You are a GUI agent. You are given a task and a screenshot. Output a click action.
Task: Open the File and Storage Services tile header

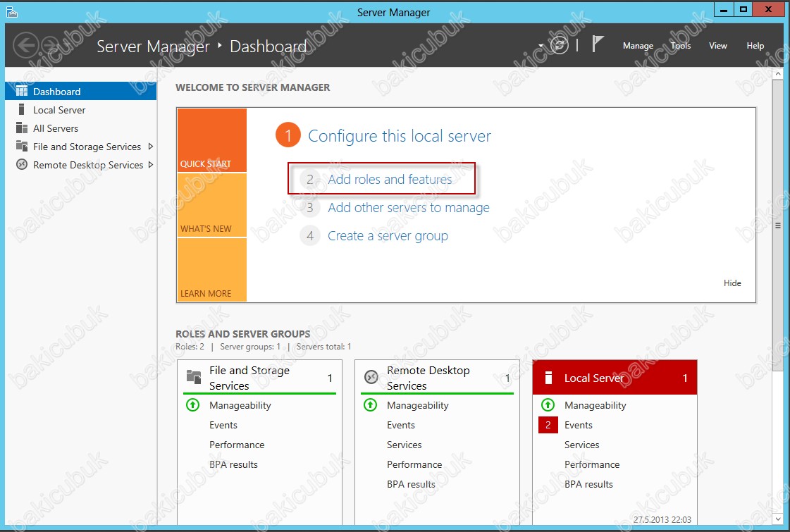coord(259,378)
